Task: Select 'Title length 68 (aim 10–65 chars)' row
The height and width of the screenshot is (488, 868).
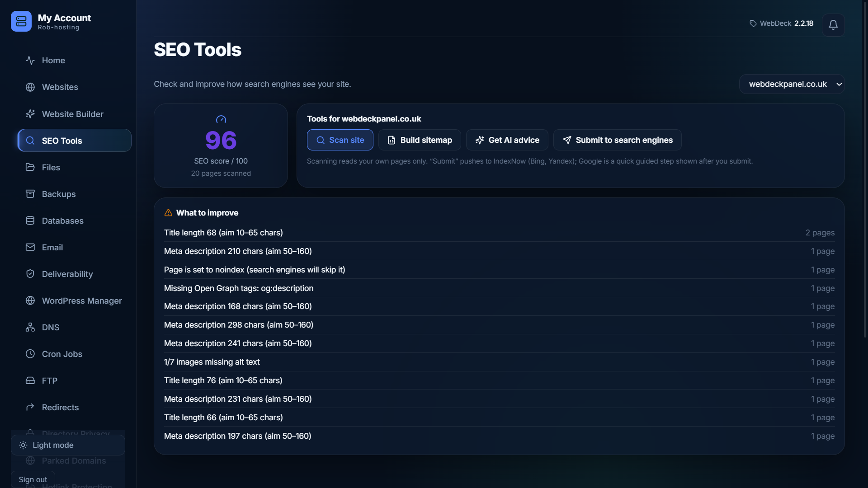Action: tap(499, 233)
